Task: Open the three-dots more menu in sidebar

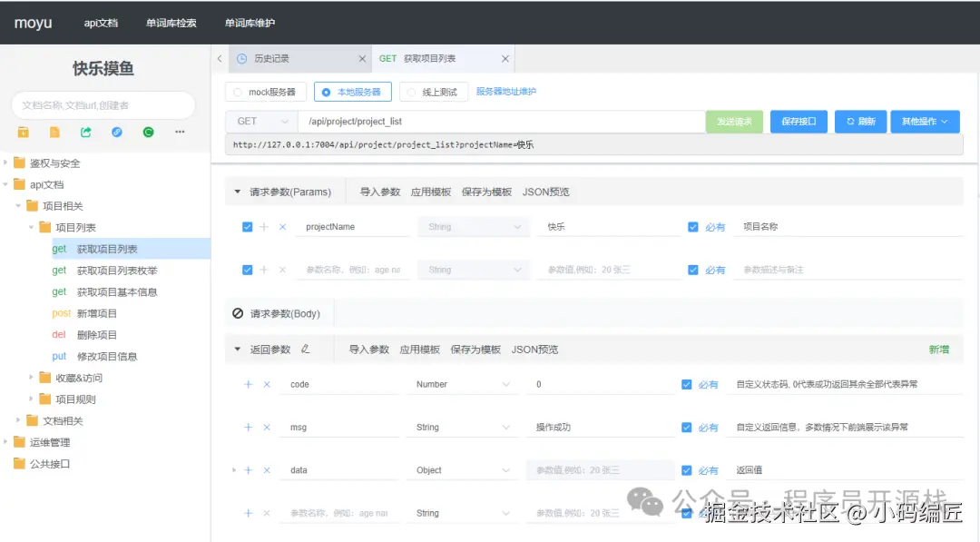Action: pyautogui.click(x=180, y=132)
